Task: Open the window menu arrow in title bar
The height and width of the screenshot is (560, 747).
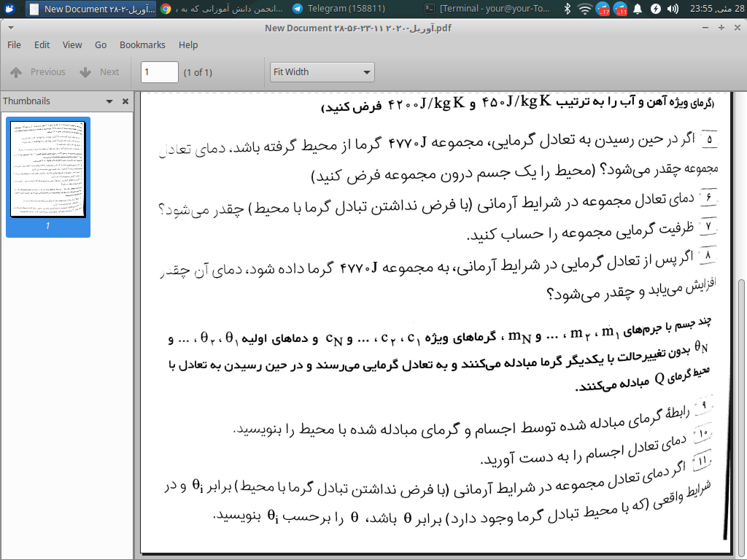Action: click(x=9, y=28)
